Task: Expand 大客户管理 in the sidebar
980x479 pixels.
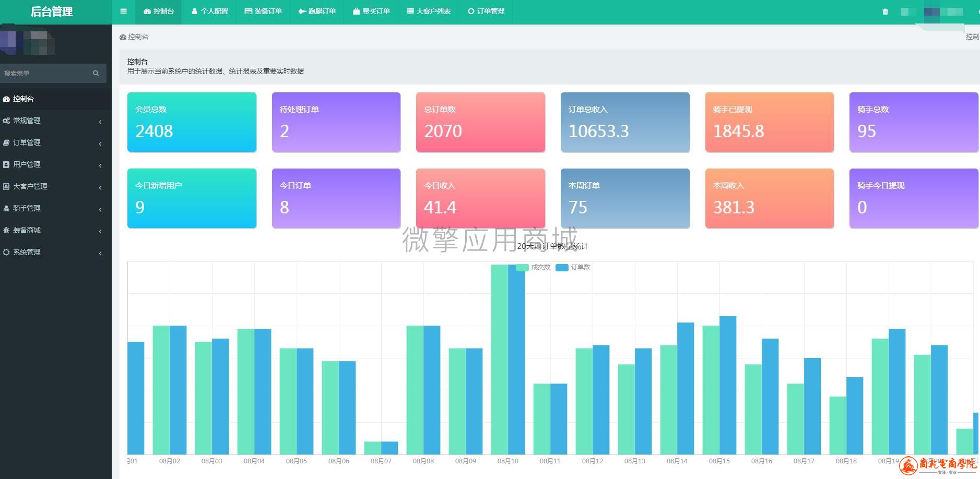Action: (56, 186)
